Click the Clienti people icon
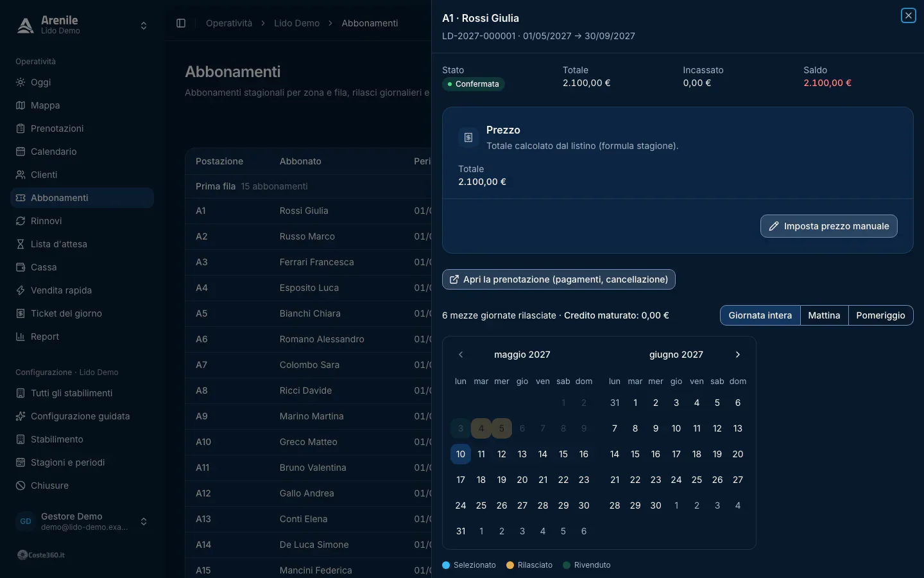The width and height of the screenshot is (924, 578). [21, 175]
